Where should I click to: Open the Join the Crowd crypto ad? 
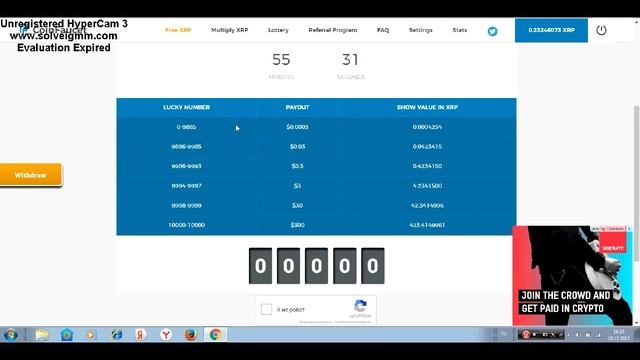point(572,276)
